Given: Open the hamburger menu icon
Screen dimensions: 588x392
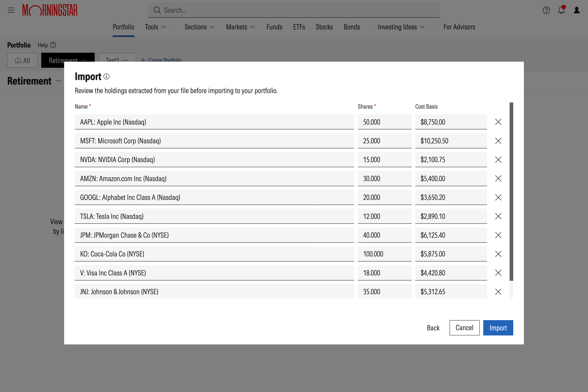Looking at the screenshot, I should pos(11,10).
